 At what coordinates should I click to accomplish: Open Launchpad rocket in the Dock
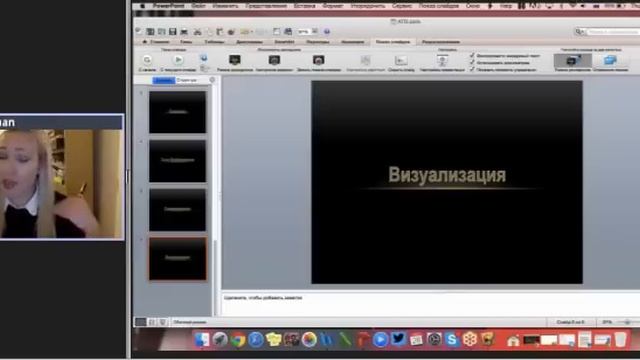point(220,340)
